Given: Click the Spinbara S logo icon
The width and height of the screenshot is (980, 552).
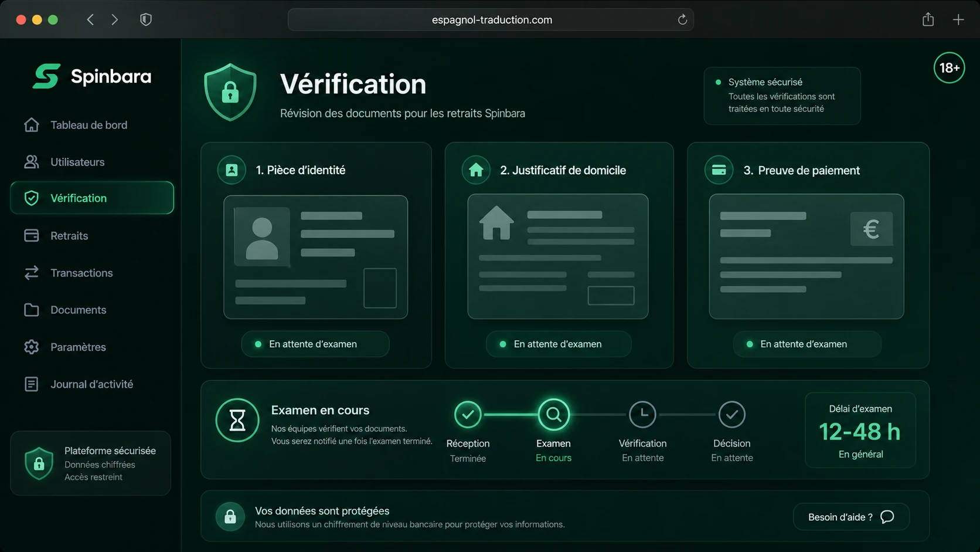Looking at the screenshot, I should [46, 76].
